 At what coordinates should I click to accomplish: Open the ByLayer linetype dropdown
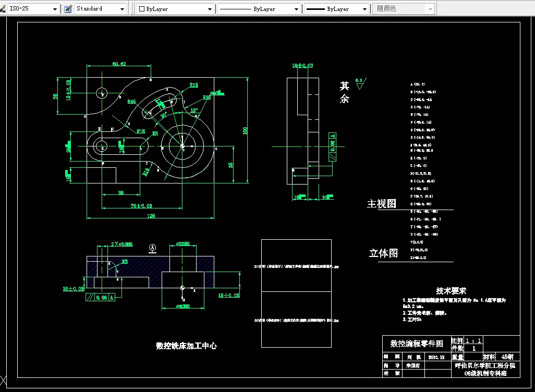point(296,9)
